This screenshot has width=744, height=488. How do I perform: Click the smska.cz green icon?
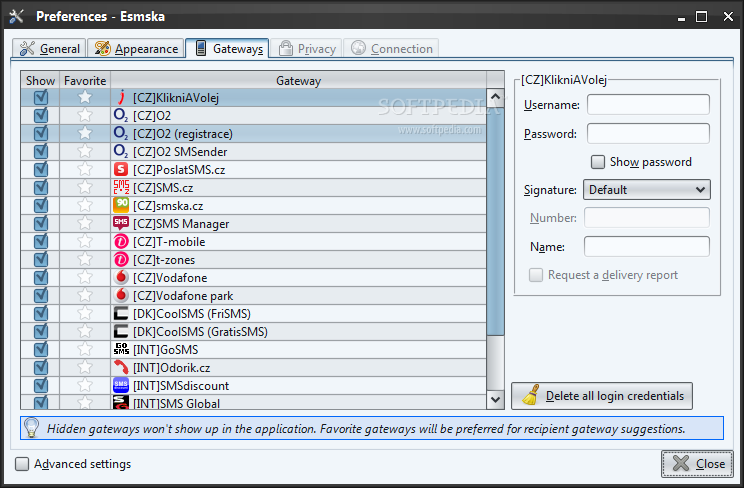point(121,206)
